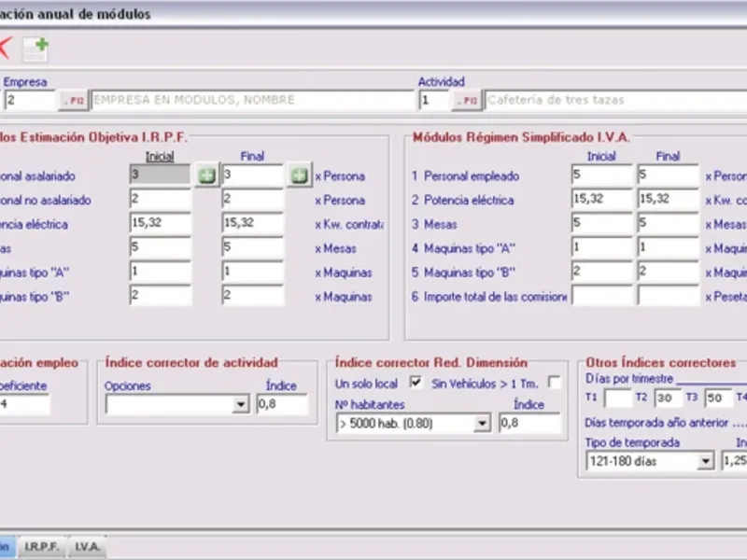Open the Tipo de temporada dropdown

(705, 461)
